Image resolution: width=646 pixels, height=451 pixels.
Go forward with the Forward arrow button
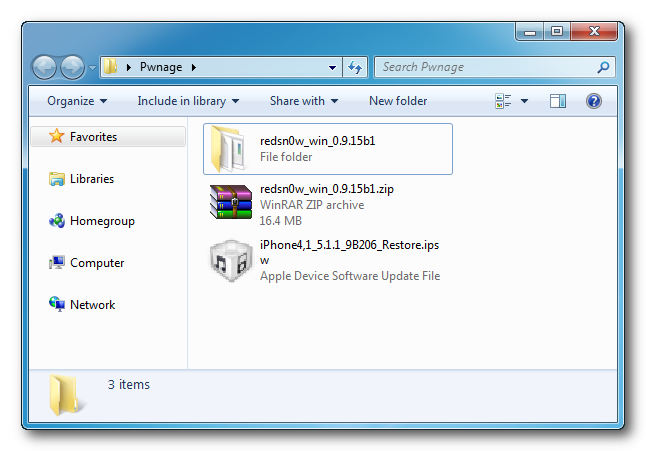pyautogui.click(x=73, y=67)
